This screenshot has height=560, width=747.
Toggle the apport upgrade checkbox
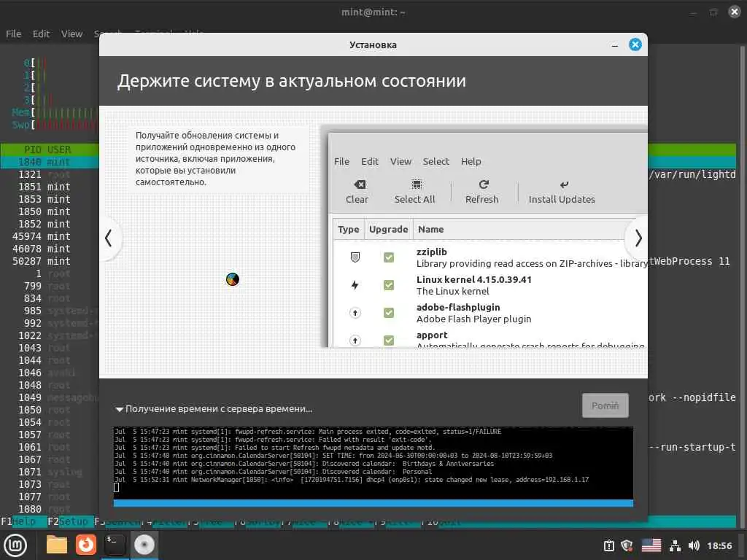(x=389, y=340)
